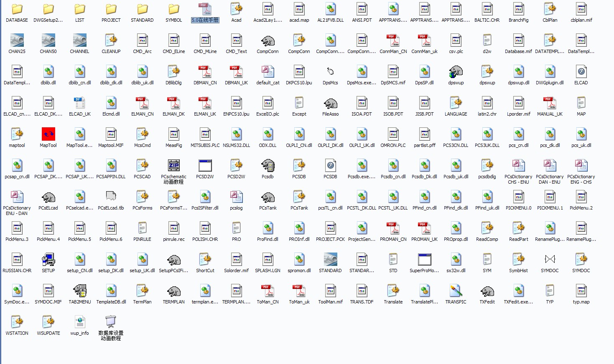Open the PCschematic 动画教程 ZIP archive
This screenshot has height=364, width=614.
coord(174,165)
